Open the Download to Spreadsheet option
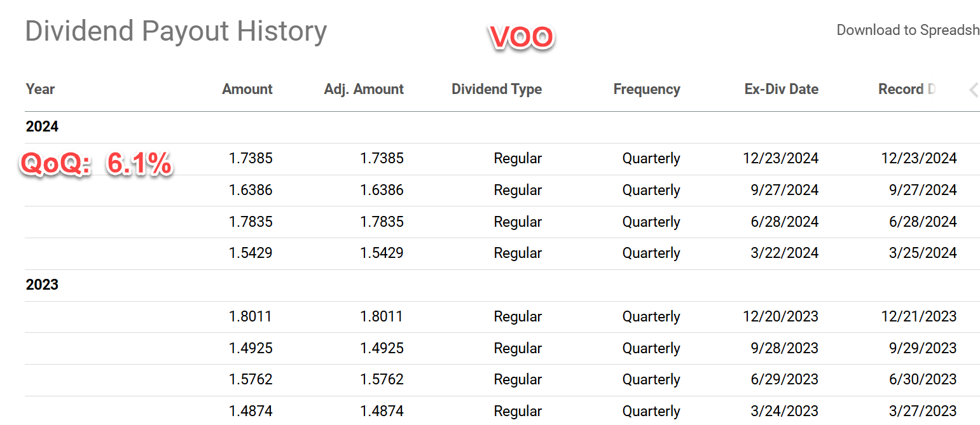 click(x=908, y=30)
